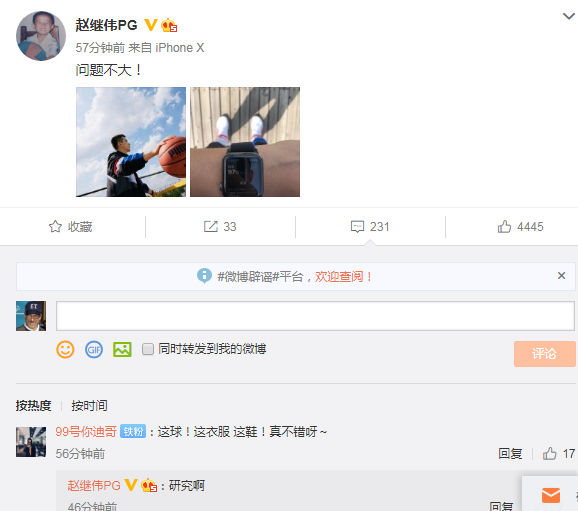This screenshot has height=511, width=578.
Task: Sort comments by 按热度
Action: [x=33, y=406]
